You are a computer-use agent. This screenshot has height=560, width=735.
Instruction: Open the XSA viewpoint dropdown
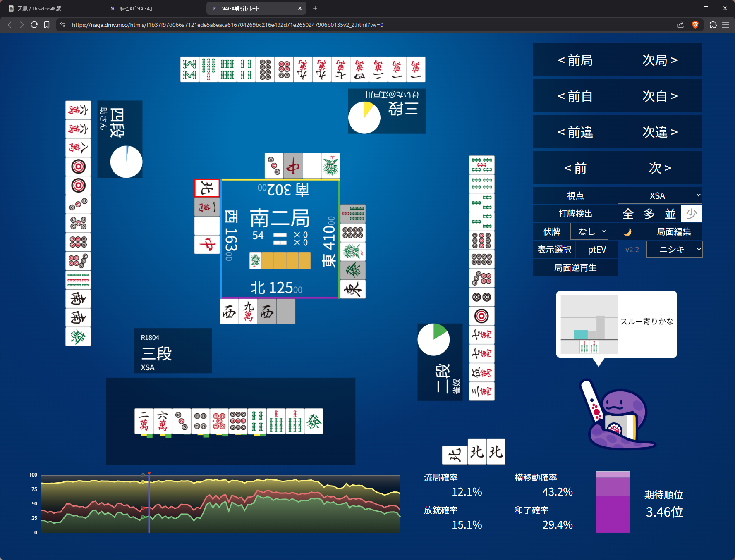click(660, 195)
